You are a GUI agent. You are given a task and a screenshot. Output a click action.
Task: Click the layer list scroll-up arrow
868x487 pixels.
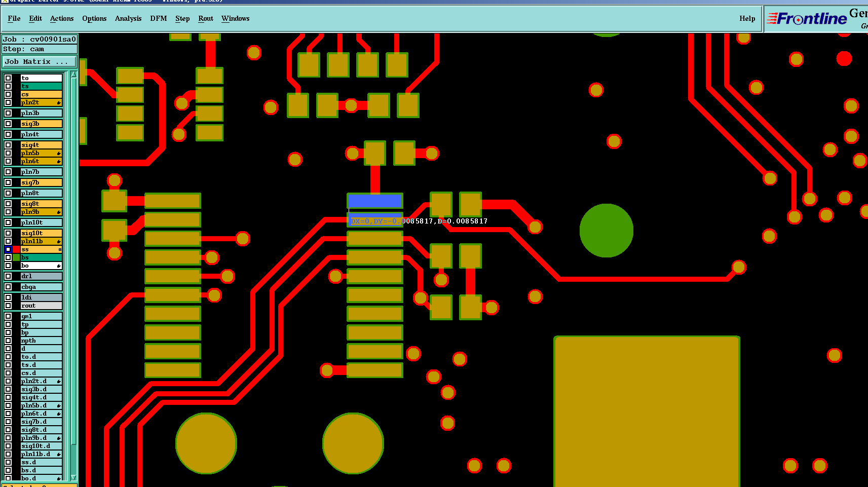(73, 74)
